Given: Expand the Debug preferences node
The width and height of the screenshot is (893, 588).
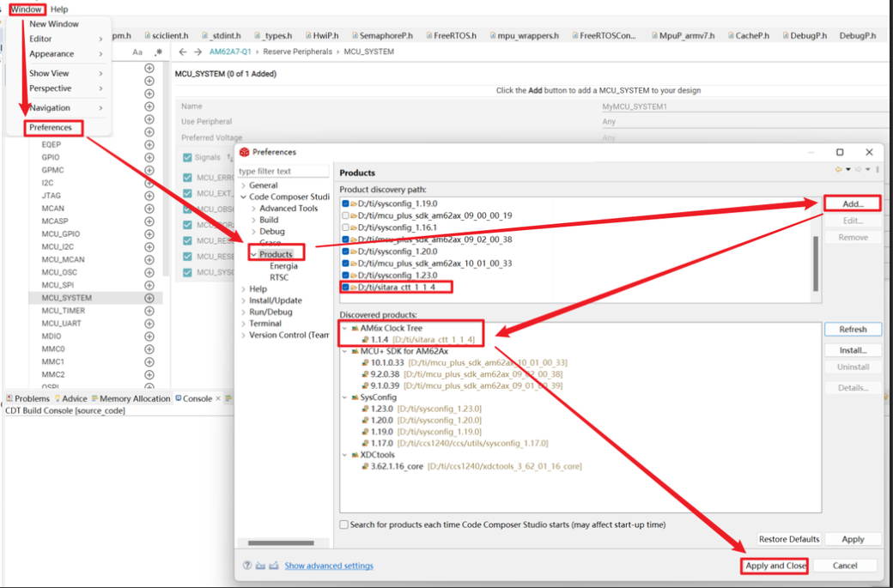Looking at the screenshot, I should pyautogui.click(x=254, y=232).
